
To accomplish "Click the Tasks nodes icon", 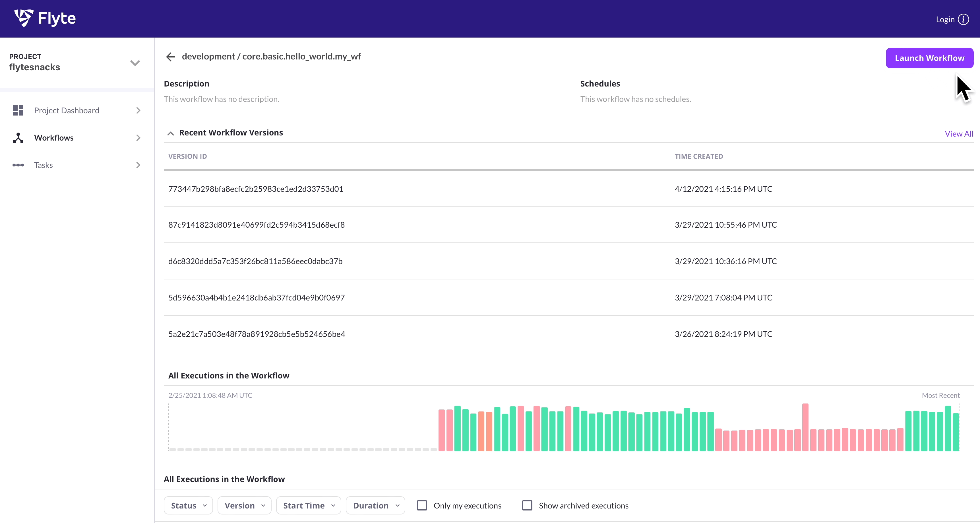I will point(18,165).
